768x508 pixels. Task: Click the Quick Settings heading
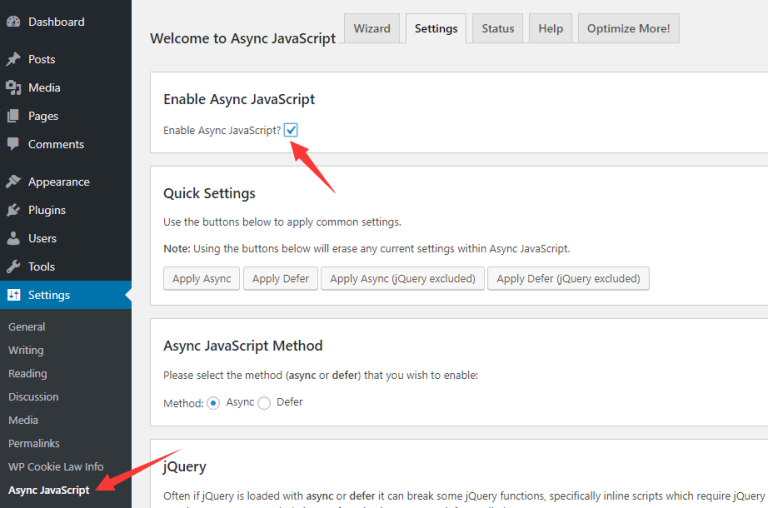tap(209, 194)
